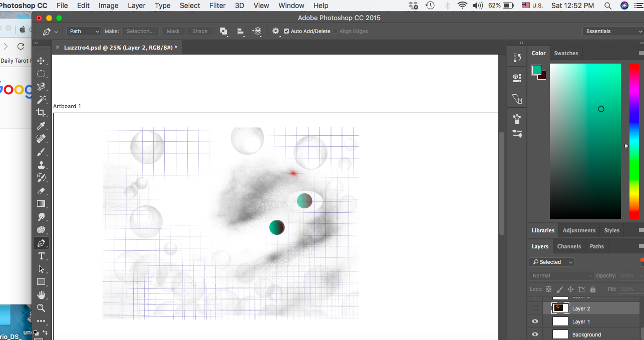Screen dimensions: 644x340
Task: Show Layer 2 visibility
Action: [535, 308]
